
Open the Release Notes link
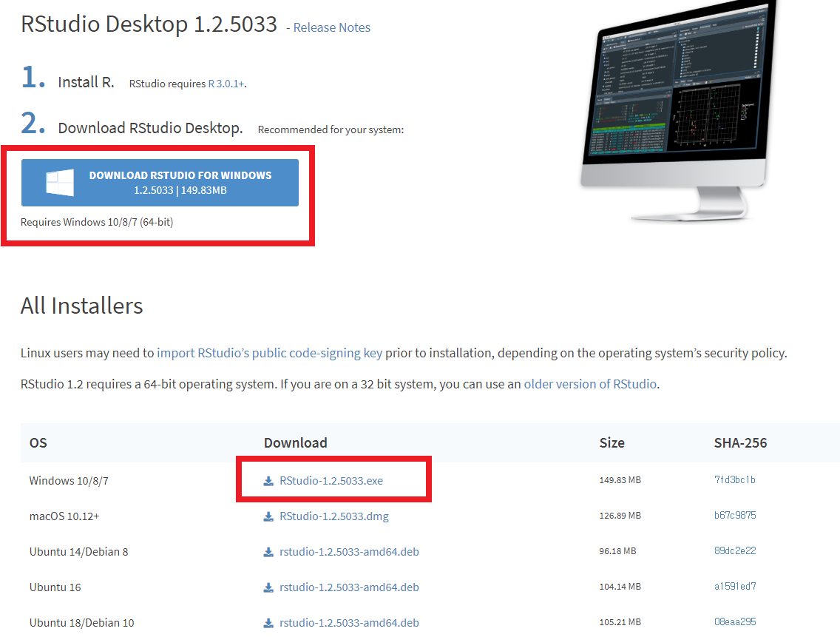(x=331, y=27)
